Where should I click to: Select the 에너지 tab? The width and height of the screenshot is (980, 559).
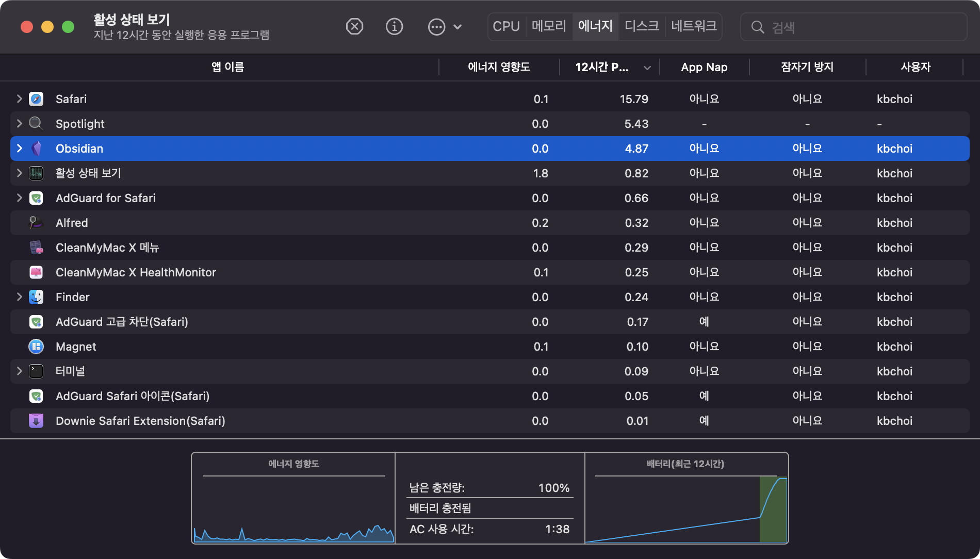[595, 26]
